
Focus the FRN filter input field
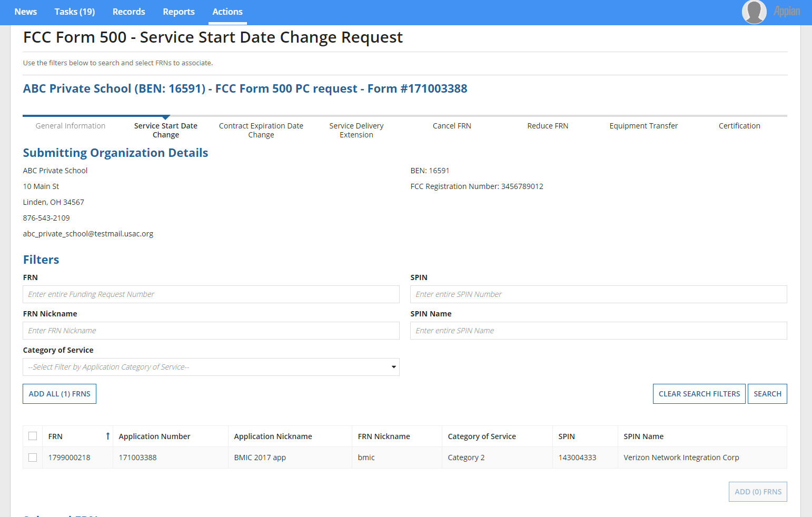[211, 294]
